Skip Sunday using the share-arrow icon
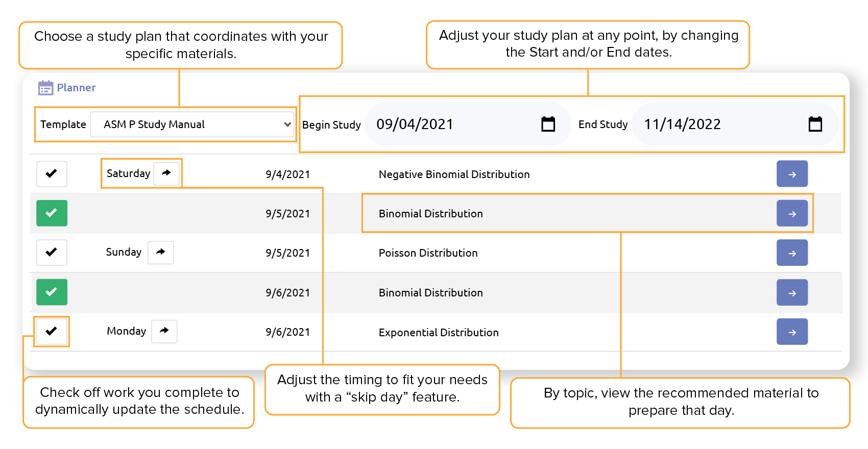 click(x=161, y=252)
